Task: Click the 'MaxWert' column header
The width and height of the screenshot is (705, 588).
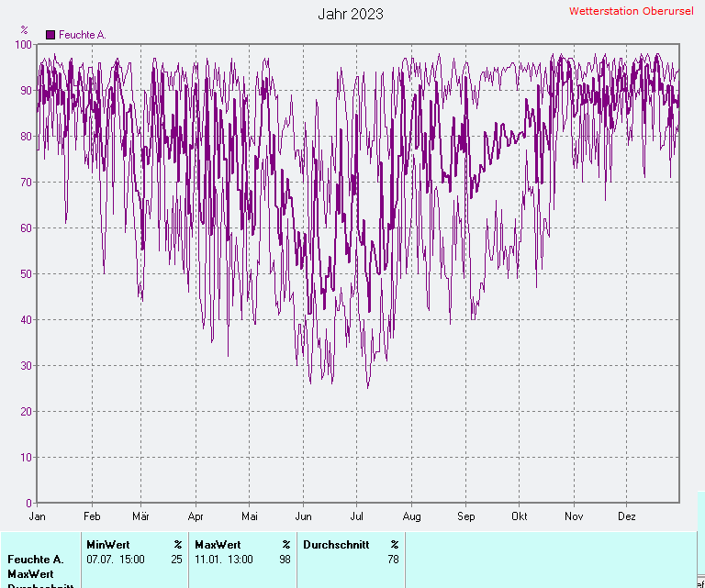Action: (218, 545)
